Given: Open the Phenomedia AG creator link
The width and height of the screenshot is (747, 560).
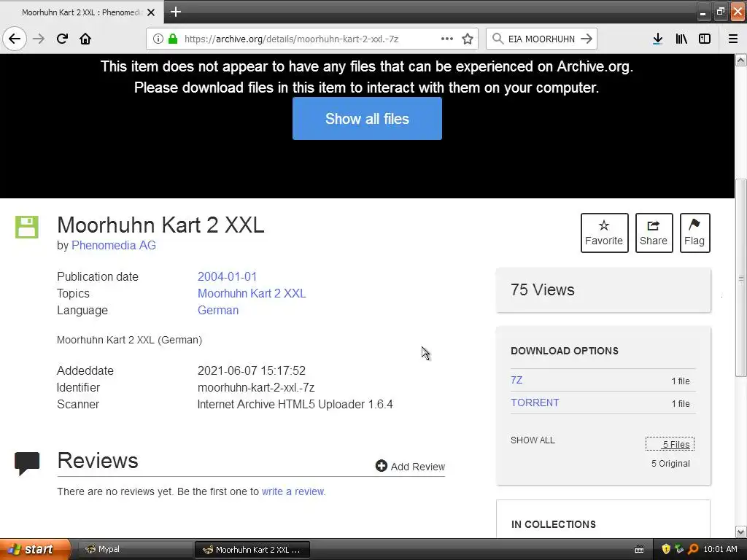Looking at the screenshot, I should point(113,245).
